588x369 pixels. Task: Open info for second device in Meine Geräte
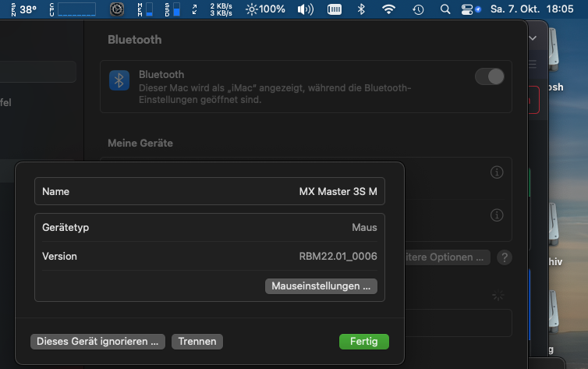(497, 215)
